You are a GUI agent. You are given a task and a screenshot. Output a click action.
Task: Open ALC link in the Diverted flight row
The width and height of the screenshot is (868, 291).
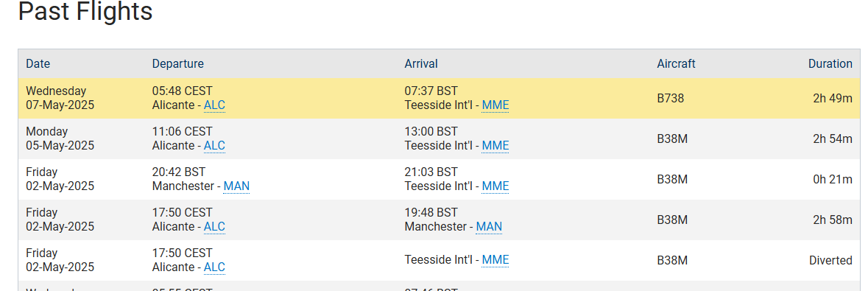click(x=214, y=267)
